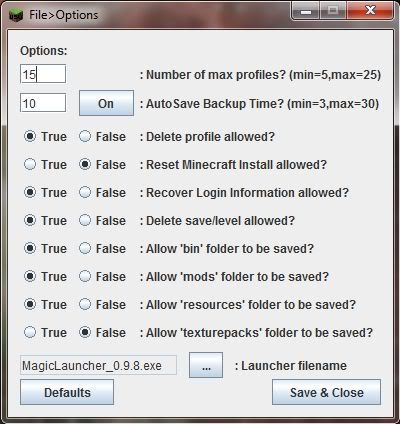
Task: Click Save & Close button
Action: point(326,392)
